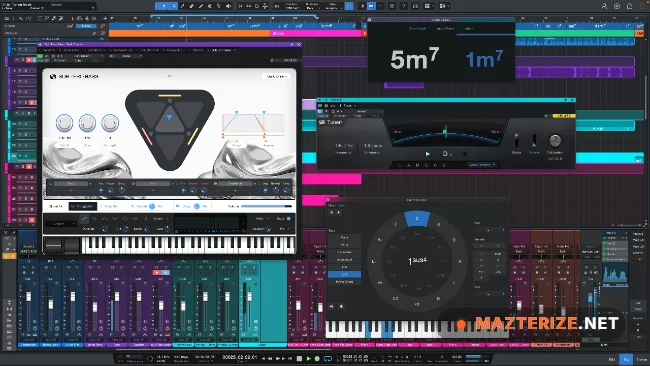The width and height of the screenshot is (650, 366).
Task: Select the Listen speaker tool in toolbar
Action: pos(228,6)
